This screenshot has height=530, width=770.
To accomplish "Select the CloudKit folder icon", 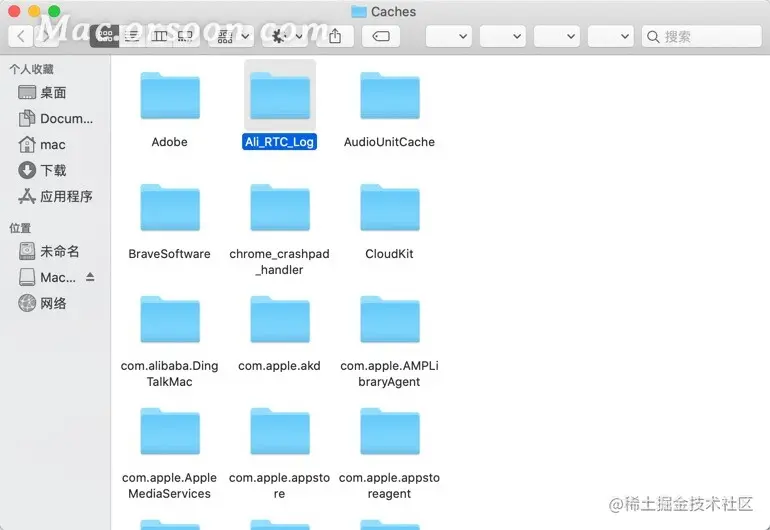I will pyautogui.click(x=390, y=207).
